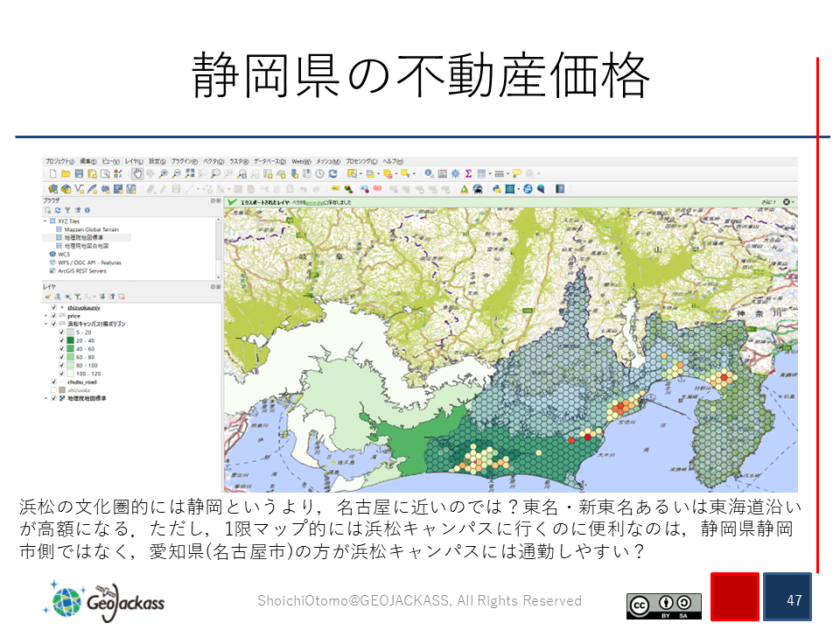840x630 pixels.
Task: Enable the unchecked shizuoka layer
Action: pyautogui.click(x=53, y=390)
